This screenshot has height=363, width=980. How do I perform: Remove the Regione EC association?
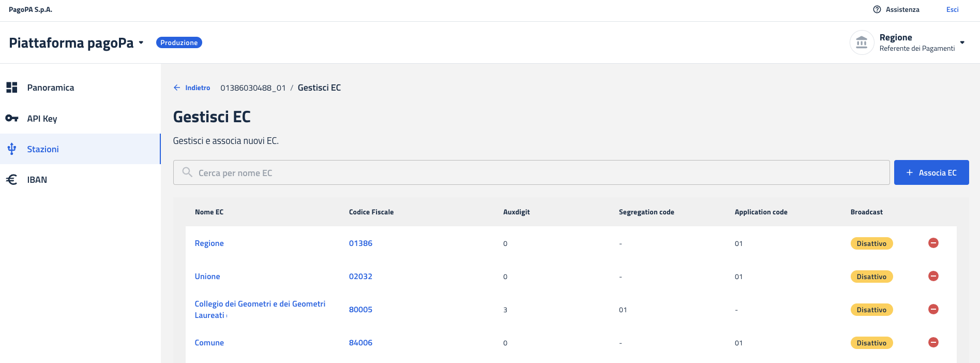933,243
